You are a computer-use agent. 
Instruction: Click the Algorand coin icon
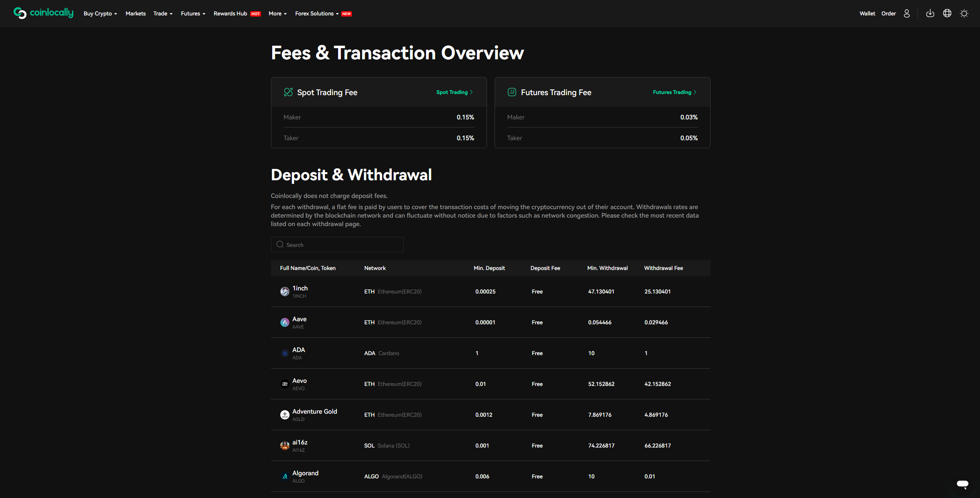285,476
